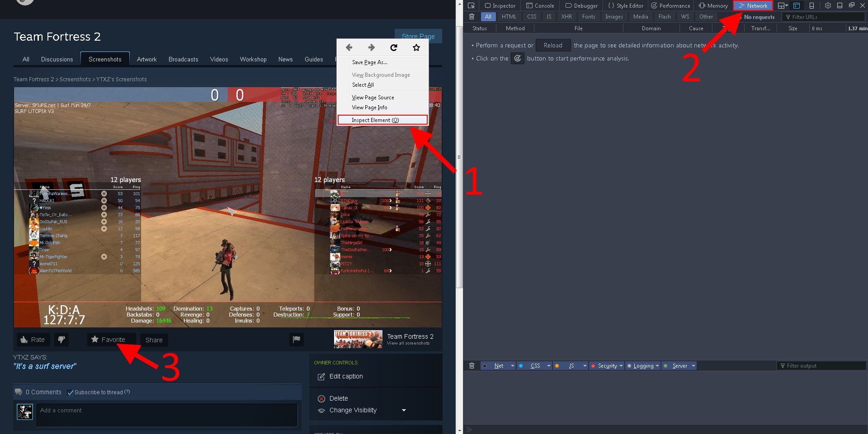Open the Team Fortress 2 game thumbnail
The width and height of the screenshot is (868, 434).
(358, 339)
